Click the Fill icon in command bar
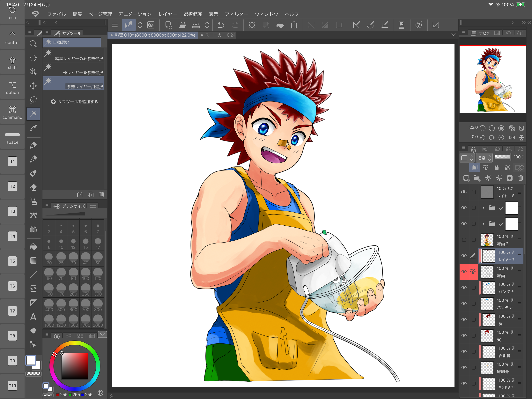This screenshot has height=399, width=532. pos(280,25)
